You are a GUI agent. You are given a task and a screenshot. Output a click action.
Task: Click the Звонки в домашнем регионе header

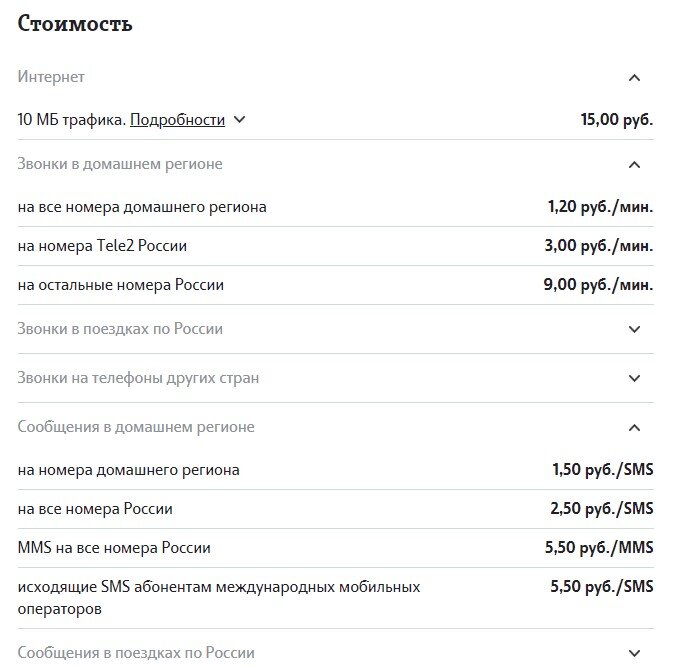click(120, 164)
